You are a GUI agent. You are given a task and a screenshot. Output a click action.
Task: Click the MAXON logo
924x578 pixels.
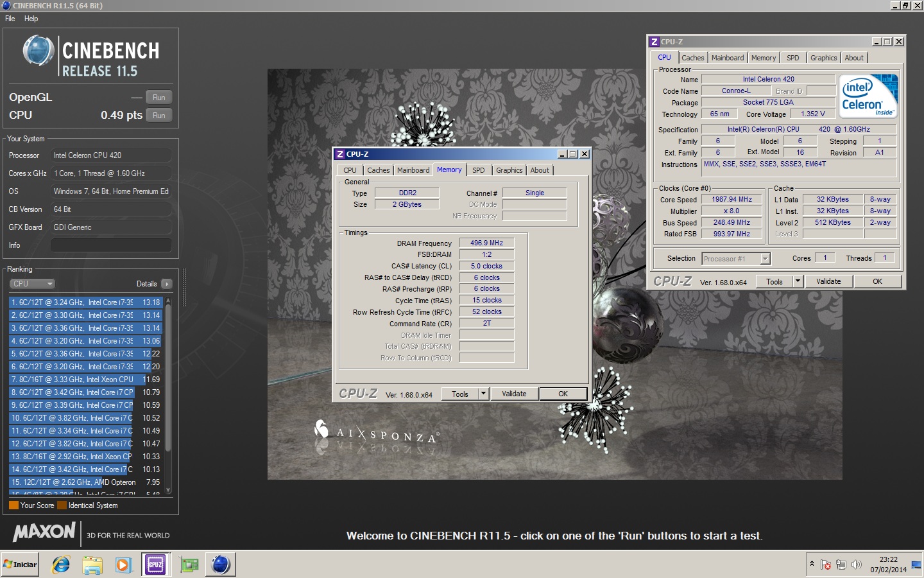(x=44, y=532)
